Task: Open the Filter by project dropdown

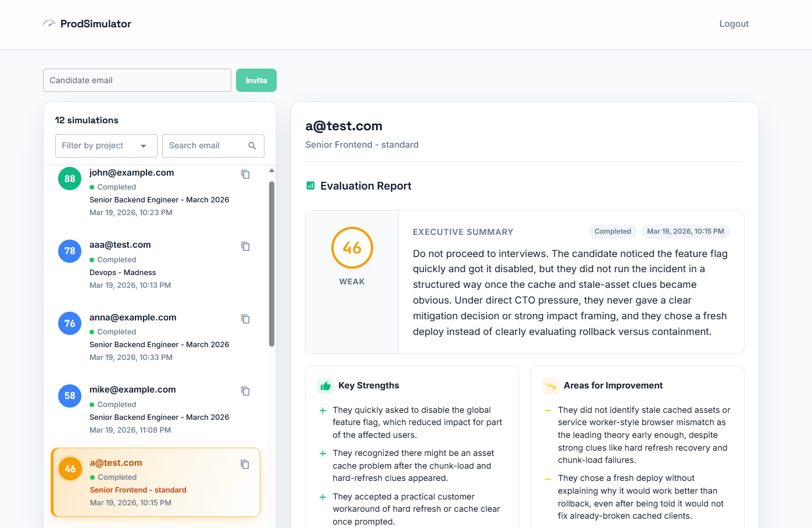Action: (106, 145)
